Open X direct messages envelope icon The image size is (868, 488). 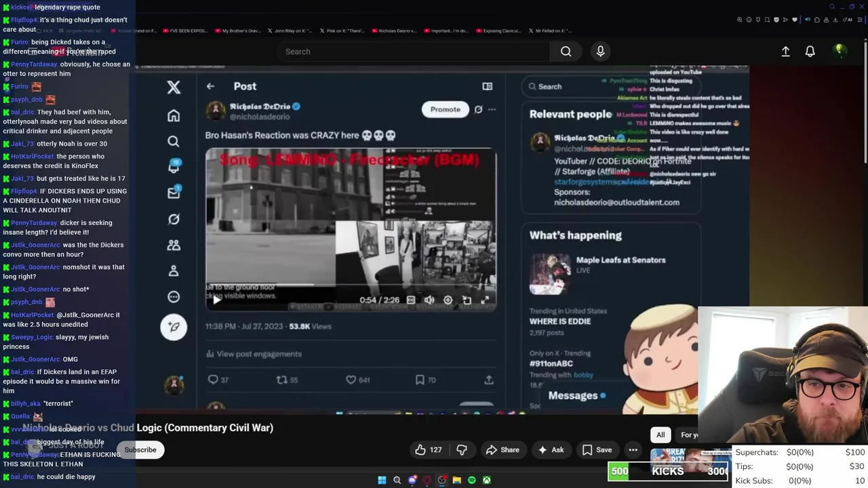[174, 193]
